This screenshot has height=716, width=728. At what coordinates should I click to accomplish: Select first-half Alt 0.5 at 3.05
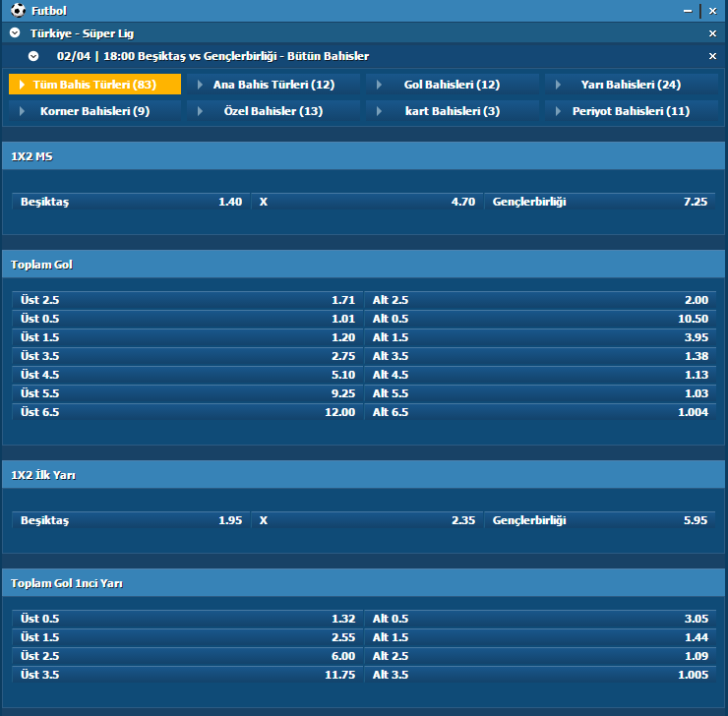pyautogui.click(x=540, y=619)
